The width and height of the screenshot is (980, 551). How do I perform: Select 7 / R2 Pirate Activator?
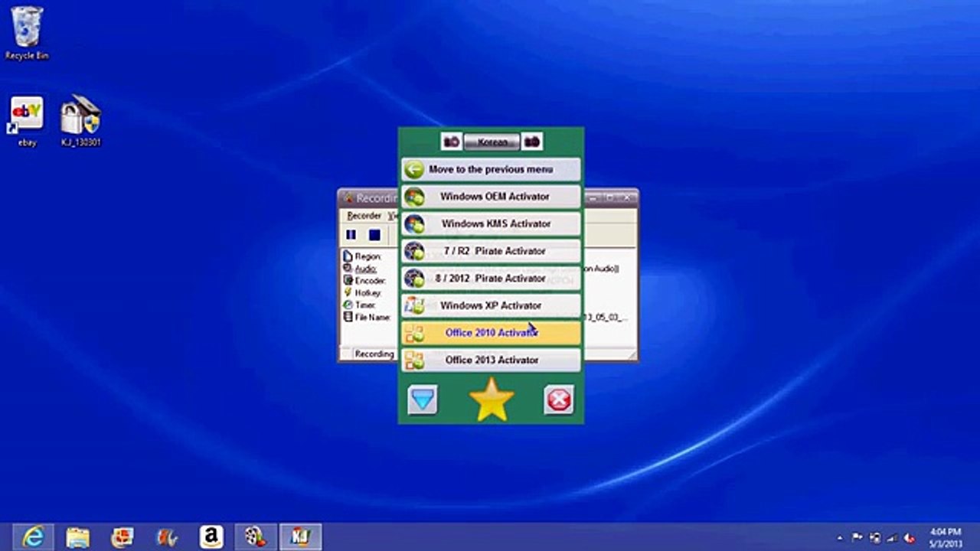coord(491,251)
